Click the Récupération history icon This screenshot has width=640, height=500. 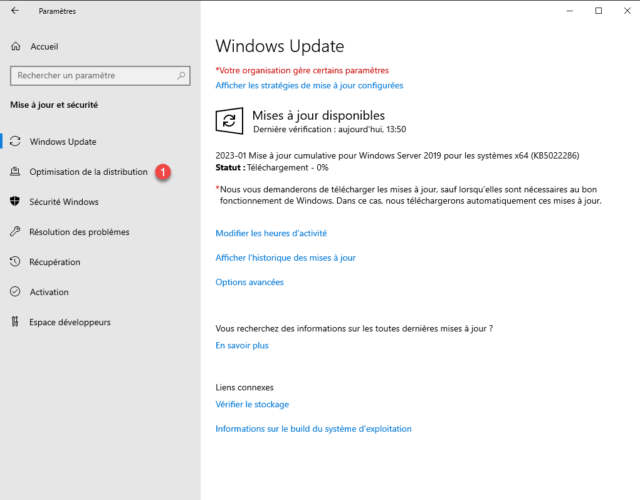coord(15,262)
